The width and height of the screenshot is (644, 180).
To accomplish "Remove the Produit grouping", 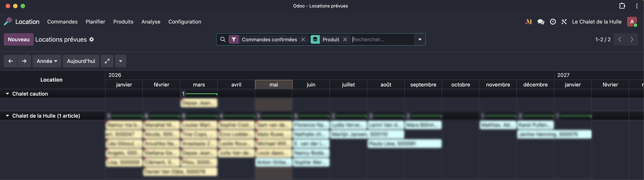I will 345,39.
